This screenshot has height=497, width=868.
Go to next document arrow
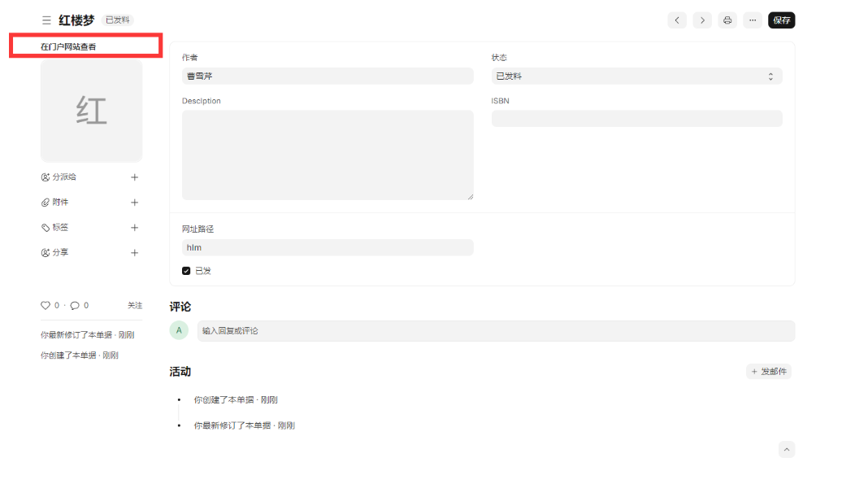coord(702,20)
